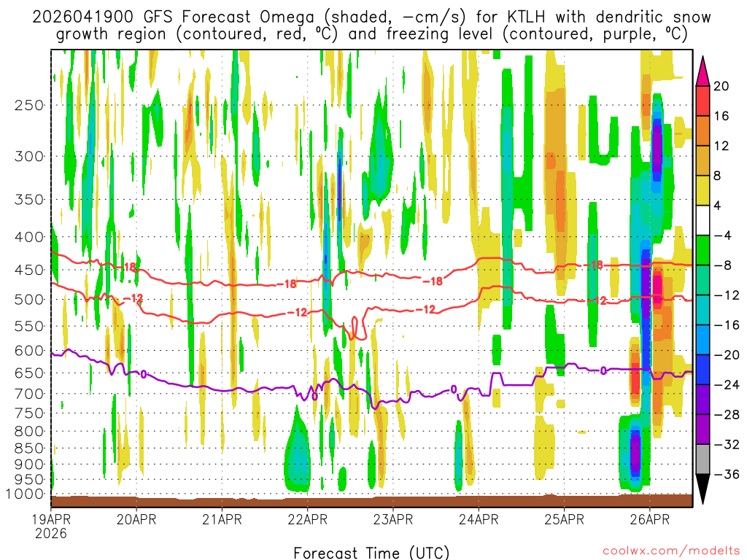Select the 24APR time axis label

tap(479, 519)
